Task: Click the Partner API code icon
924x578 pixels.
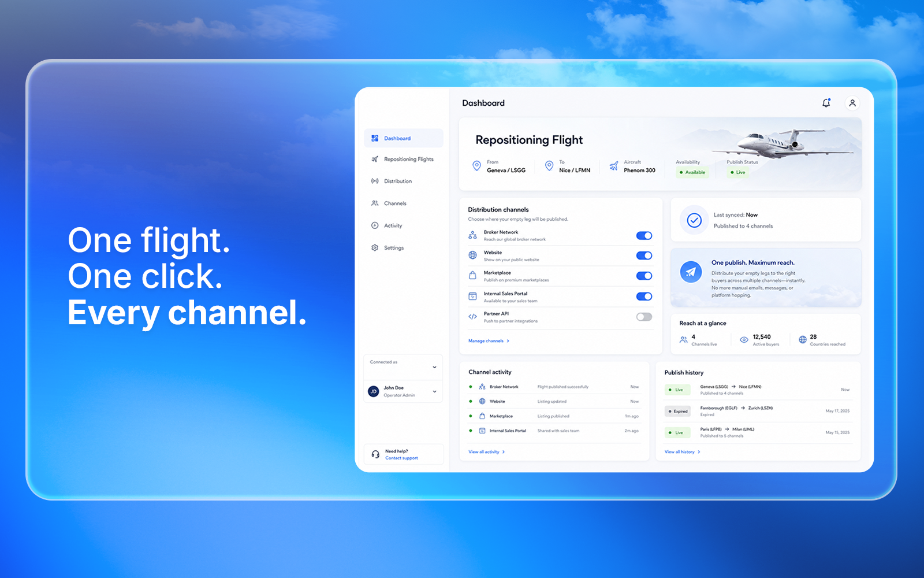Action: click(472, 317)
